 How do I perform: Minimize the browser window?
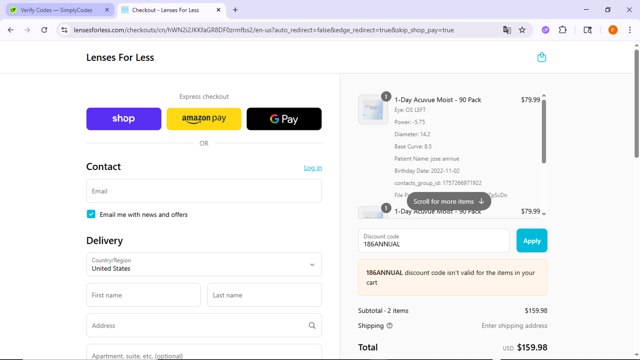pyautogui.click(x=586, y=10)
